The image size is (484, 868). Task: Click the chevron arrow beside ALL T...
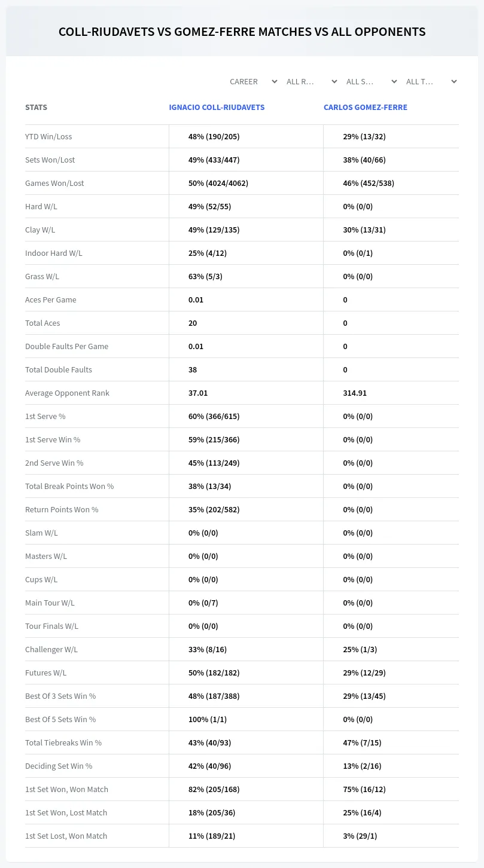pos(453,81)
